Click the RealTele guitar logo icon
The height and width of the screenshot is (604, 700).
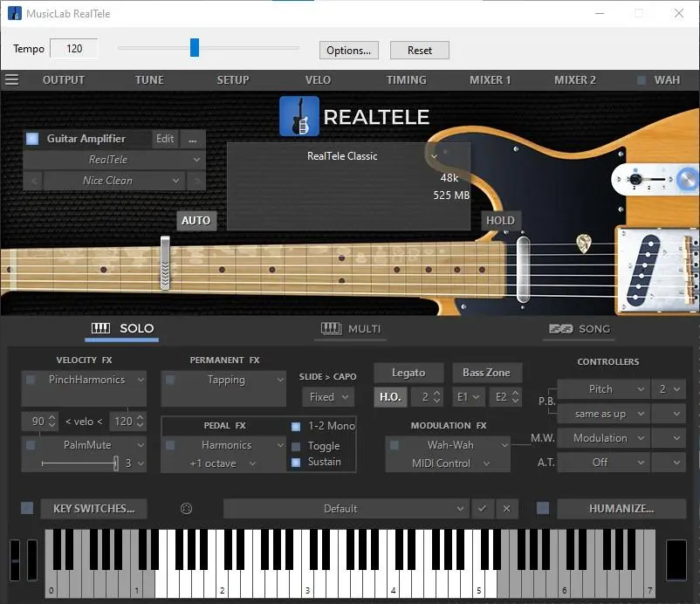pyautogui.click(x=299, y=116)
